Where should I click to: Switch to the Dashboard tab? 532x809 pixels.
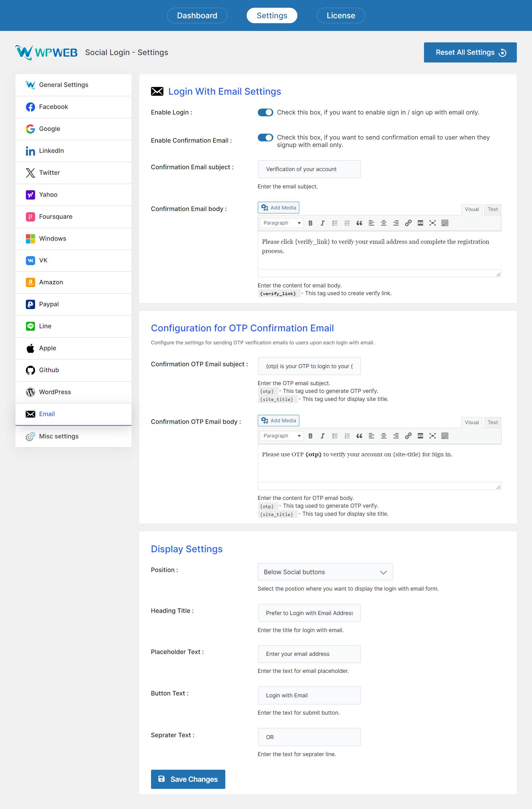(x=197, y=16)
